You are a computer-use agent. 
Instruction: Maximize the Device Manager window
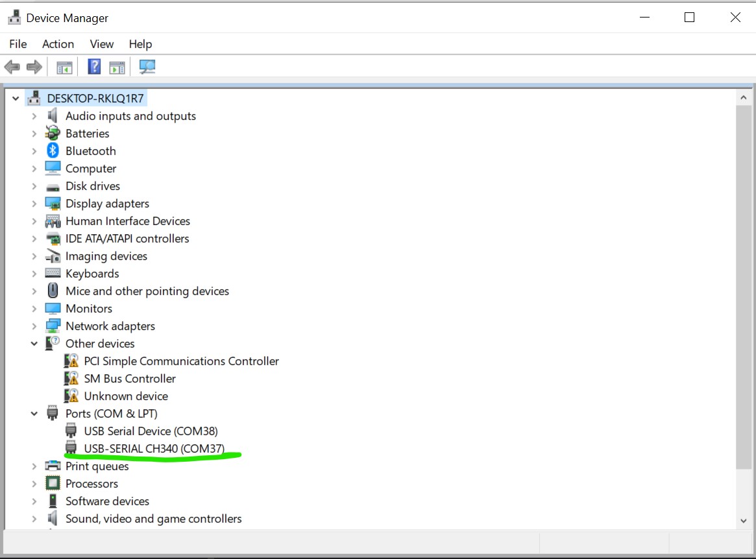coord(689,18)
